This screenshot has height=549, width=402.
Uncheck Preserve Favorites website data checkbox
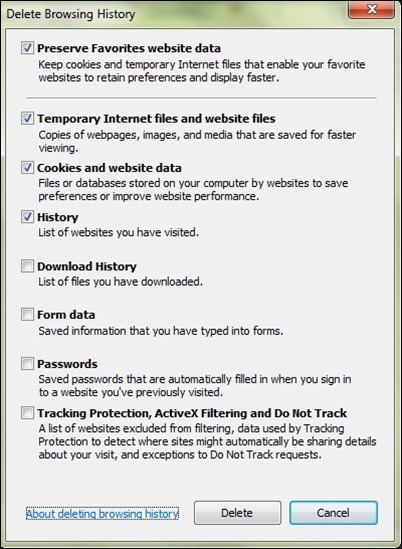point(27,48)
